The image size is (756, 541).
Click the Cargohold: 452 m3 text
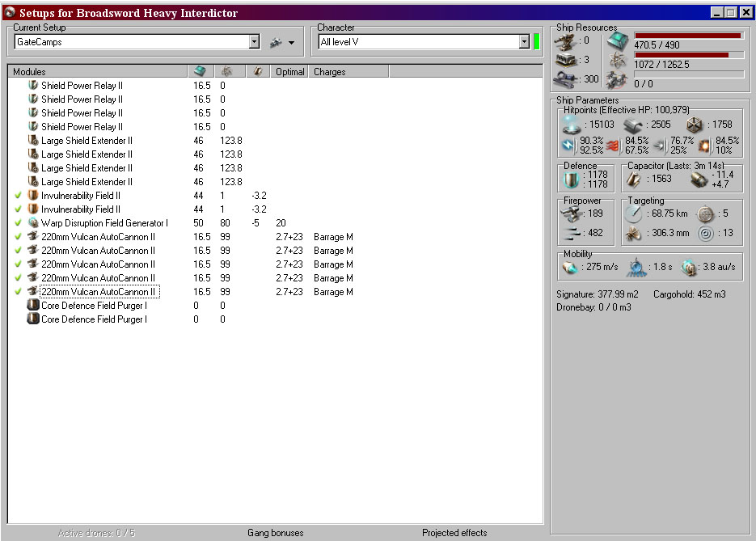click(689, 294)
